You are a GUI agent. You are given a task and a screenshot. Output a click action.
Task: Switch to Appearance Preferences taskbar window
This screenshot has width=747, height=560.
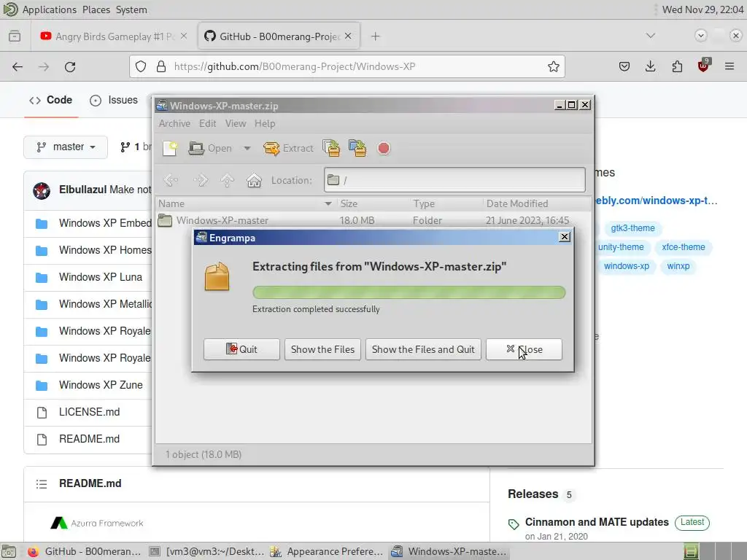(327, 551)
